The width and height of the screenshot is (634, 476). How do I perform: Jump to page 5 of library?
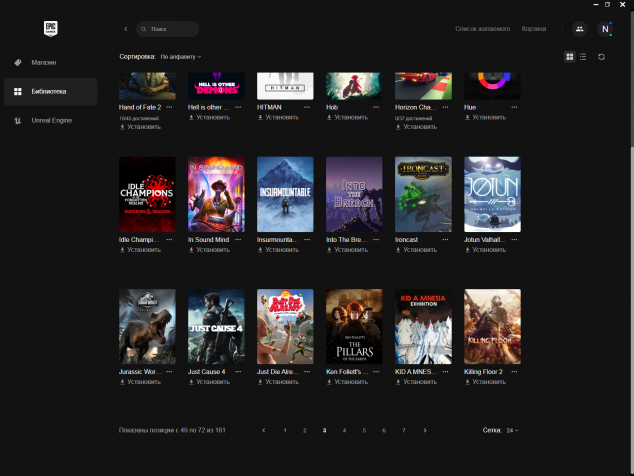pyautogui.click(x=364, y=430)
